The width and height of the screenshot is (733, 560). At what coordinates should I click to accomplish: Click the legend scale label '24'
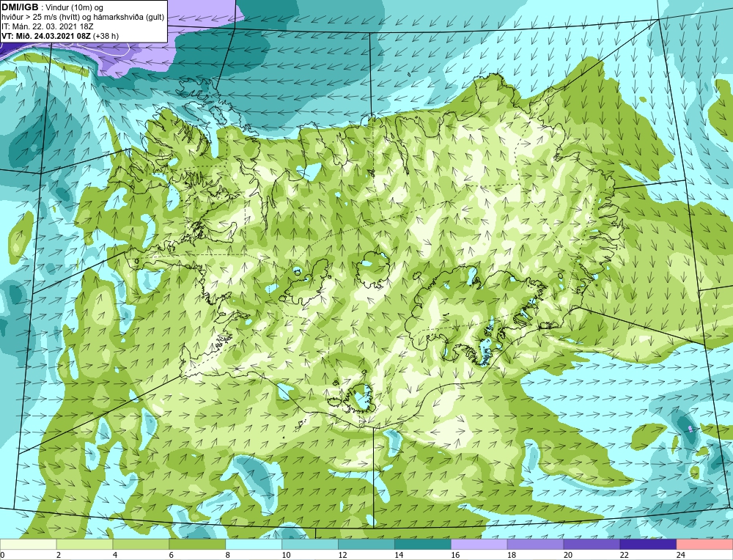[x=681, y=555]
